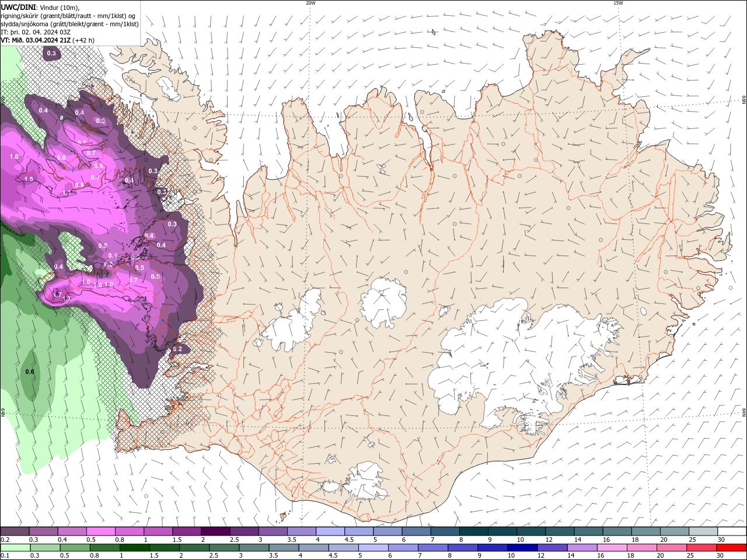
Task: Pick the violet rain swatch labeled 12
Action: pyautogui.click(x=551, y=548)
